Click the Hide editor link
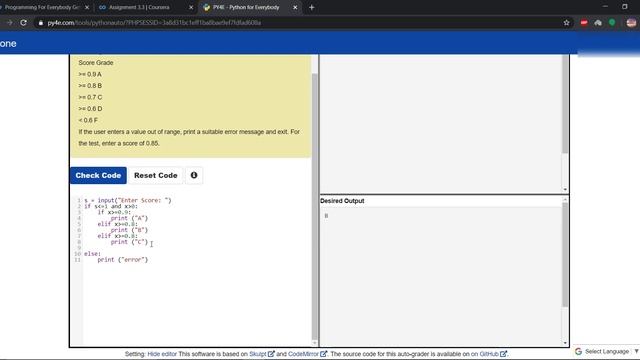Screen dimensions: 640x360 tap(162, 354)
